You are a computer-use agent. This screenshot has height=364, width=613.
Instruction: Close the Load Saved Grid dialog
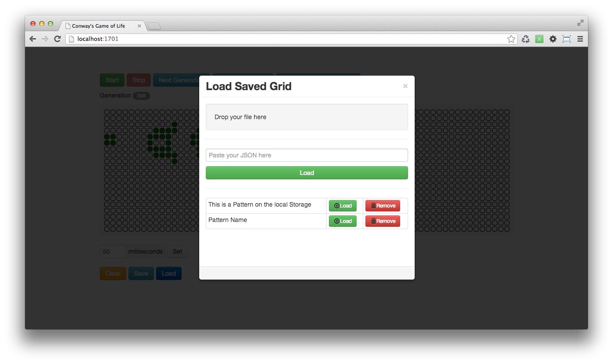(405, 86)
